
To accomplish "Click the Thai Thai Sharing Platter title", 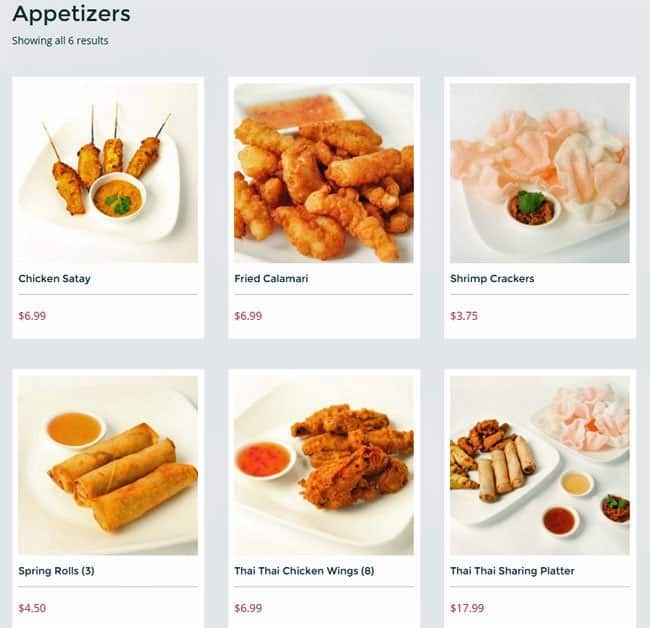I will point(512,571).
